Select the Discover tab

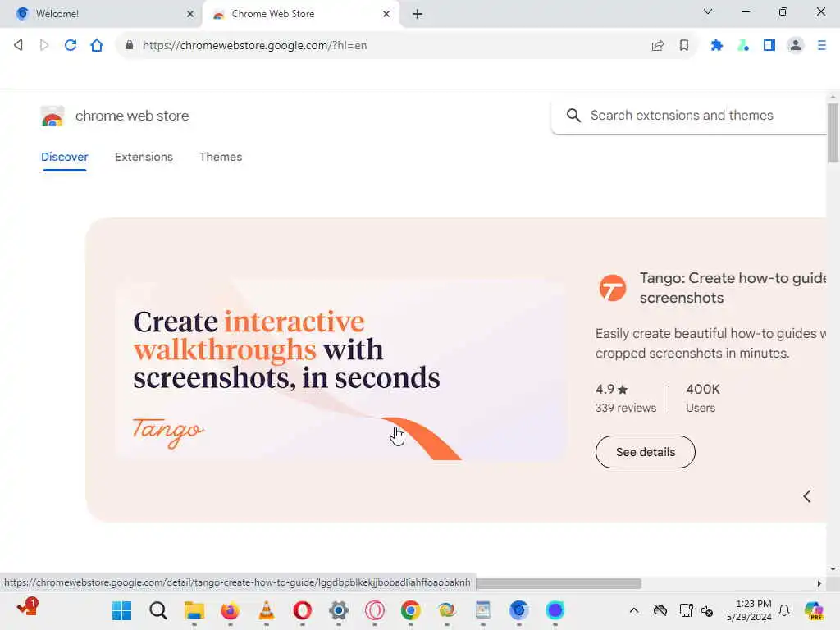click(x=64, y=157)
